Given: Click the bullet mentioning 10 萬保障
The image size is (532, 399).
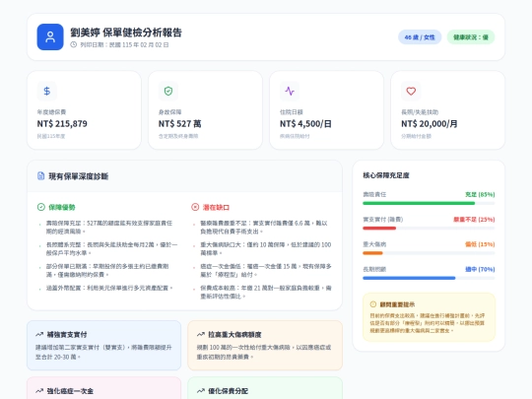Looking at the screenshot, I should [266, 248].
